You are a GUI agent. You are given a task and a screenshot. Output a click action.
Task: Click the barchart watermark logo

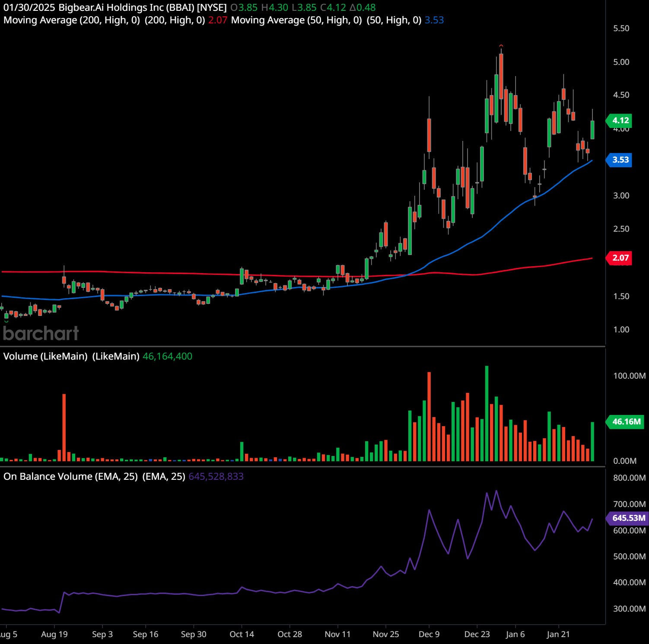click(x=41, y=333)
